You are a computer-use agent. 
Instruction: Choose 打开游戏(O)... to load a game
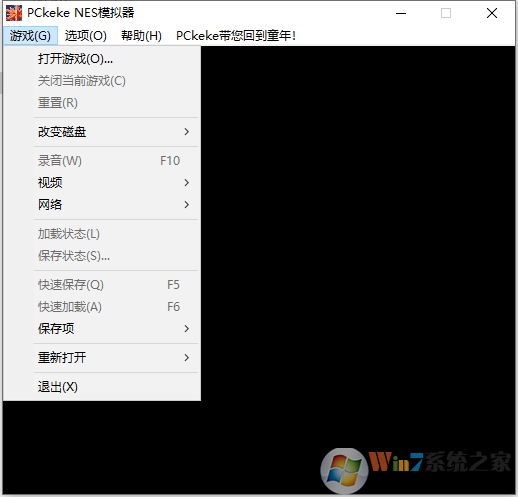pos(102,59)
